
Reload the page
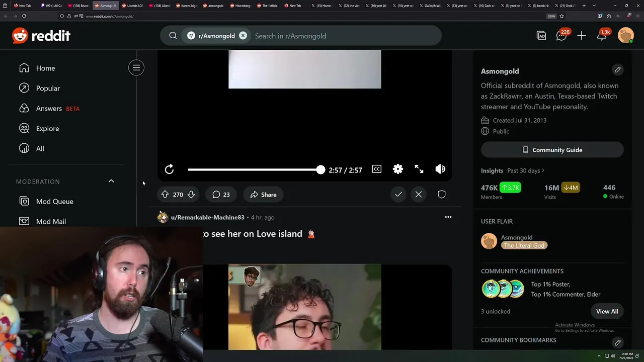coord(24,16)
